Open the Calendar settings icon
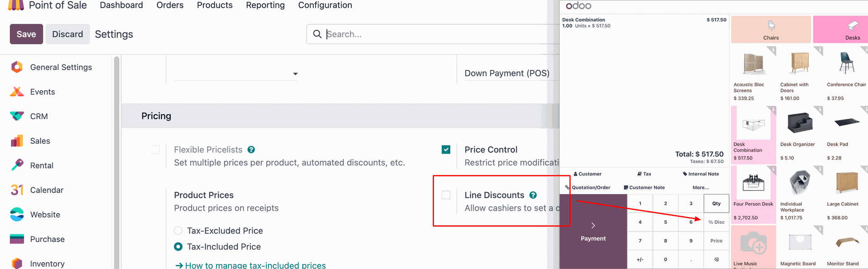The height and width of the screenshot is (269, 868). 17,190
